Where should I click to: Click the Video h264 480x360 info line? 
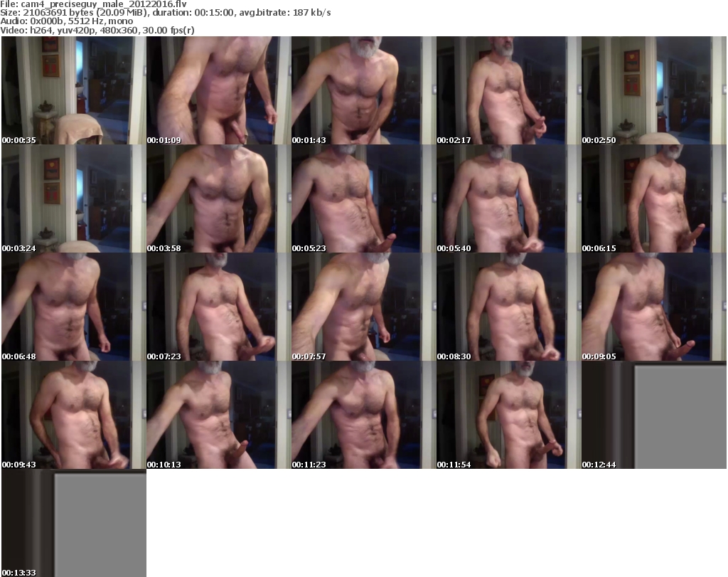(97, 30)
